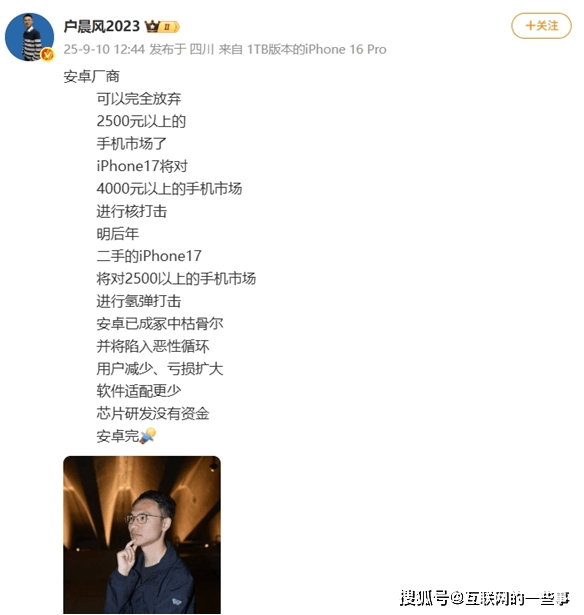Click the orange verified V badge on avatar
This screenshot has width=584, height=615.
(x=47, y=55)
